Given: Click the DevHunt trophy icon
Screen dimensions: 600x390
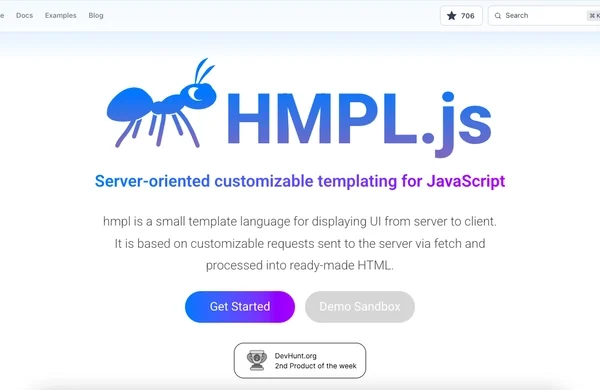Looking at the screenshot, I should (x=257, y=360).
